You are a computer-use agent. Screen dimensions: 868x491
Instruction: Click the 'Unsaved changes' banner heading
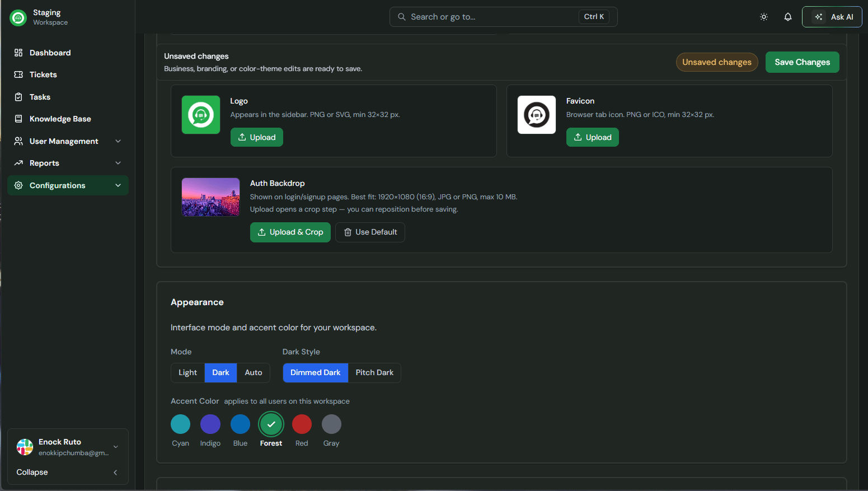pyautogui.click(x=196, y=57)
